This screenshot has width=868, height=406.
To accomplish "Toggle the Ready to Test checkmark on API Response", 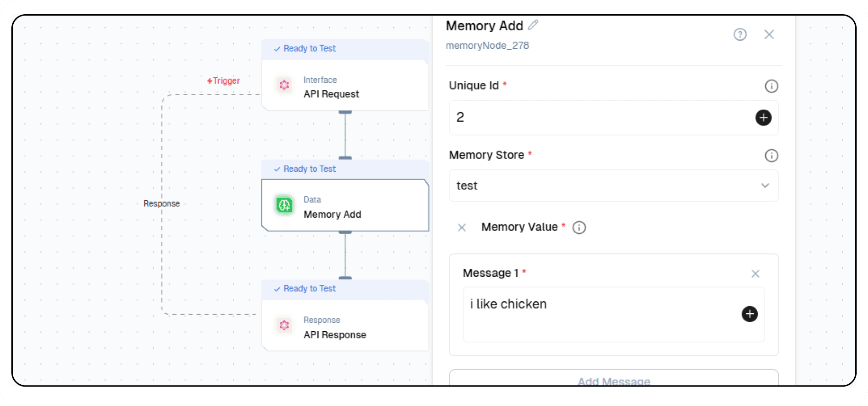I will click(x=276, y=289).
